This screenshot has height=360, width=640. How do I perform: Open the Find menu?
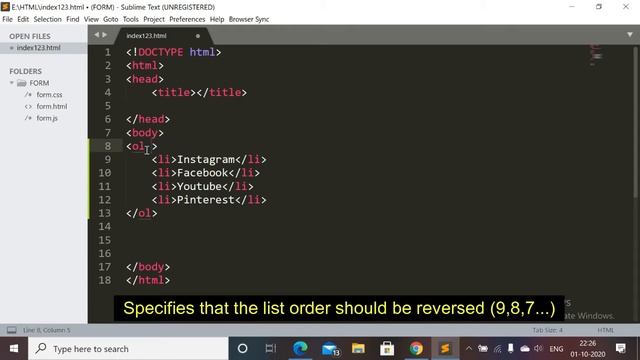pyautogui.click(x=73, y=19)
